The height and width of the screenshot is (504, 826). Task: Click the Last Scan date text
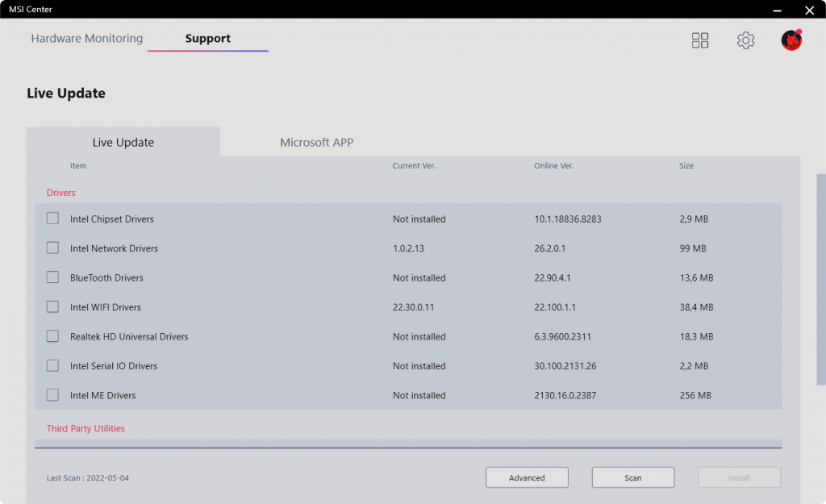click(x=87, y=478)
